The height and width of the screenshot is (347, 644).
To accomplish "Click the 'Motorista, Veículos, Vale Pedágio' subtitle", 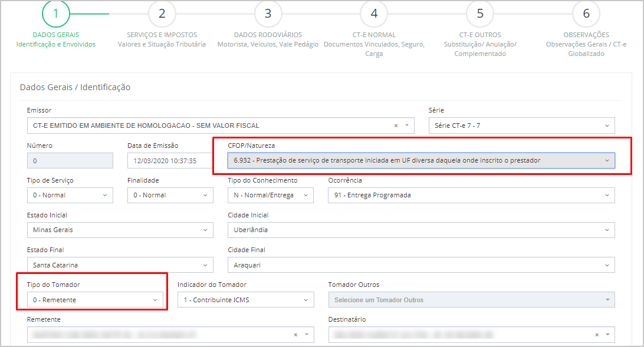I will pyautogui.click(x=268, y=44).
